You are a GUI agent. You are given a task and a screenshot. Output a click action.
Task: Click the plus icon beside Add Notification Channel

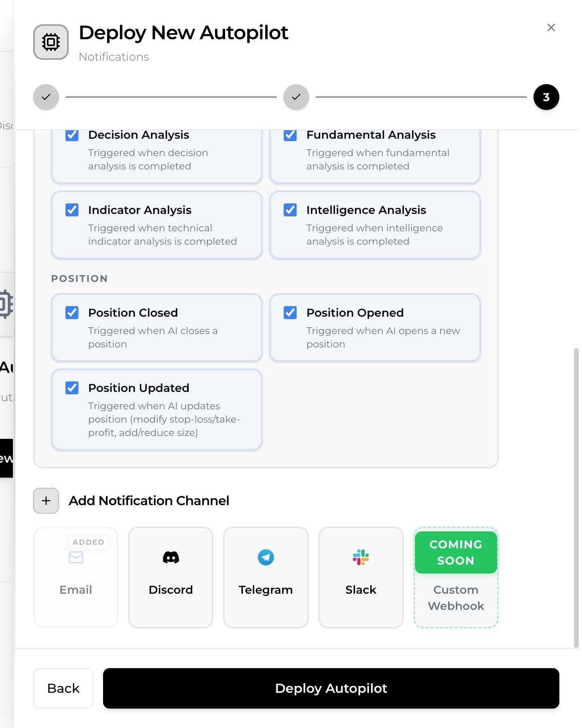(x=46, y=501)
